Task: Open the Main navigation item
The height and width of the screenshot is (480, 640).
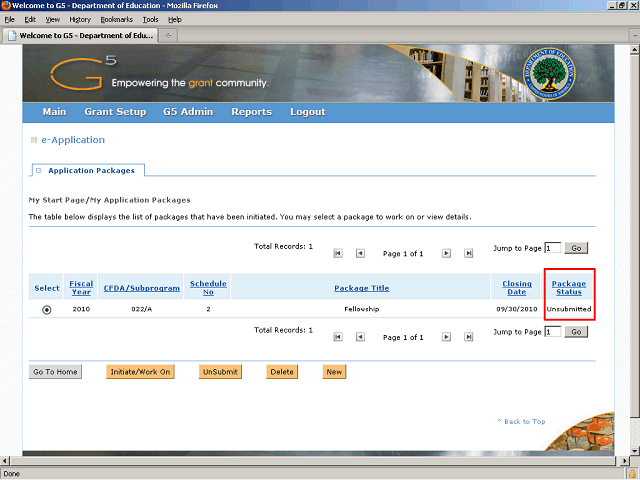Action: coord(54,112)
